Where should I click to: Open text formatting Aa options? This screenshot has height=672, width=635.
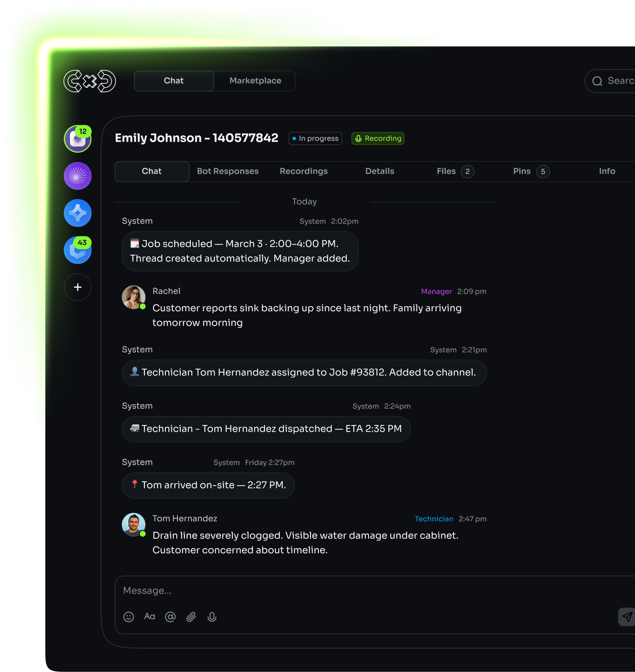(x=149, y=616)
